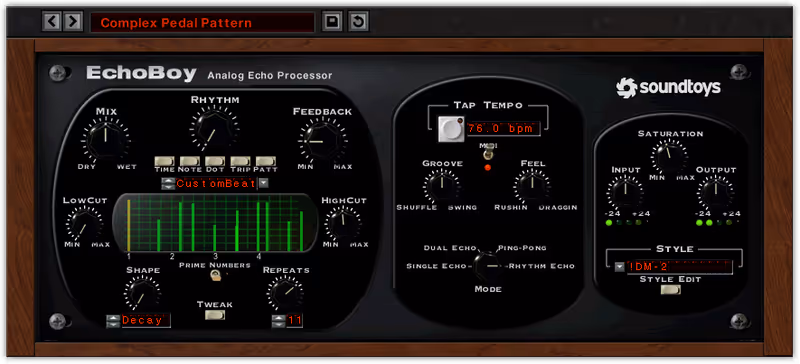This screenshot has height=364, width=800.
Task: Select Dual Echo mode label
Action: coord(449,248)
